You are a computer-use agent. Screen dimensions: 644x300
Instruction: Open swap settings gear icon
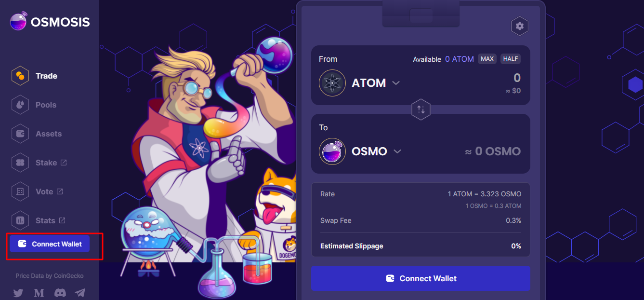(520, 26)
